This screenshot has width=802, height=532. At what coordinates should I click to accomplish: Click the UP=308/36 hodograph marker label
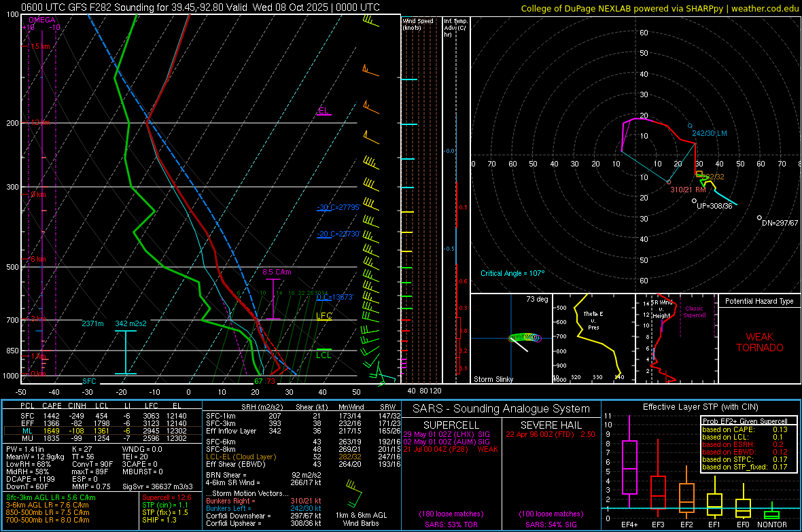tap(714, 206)
